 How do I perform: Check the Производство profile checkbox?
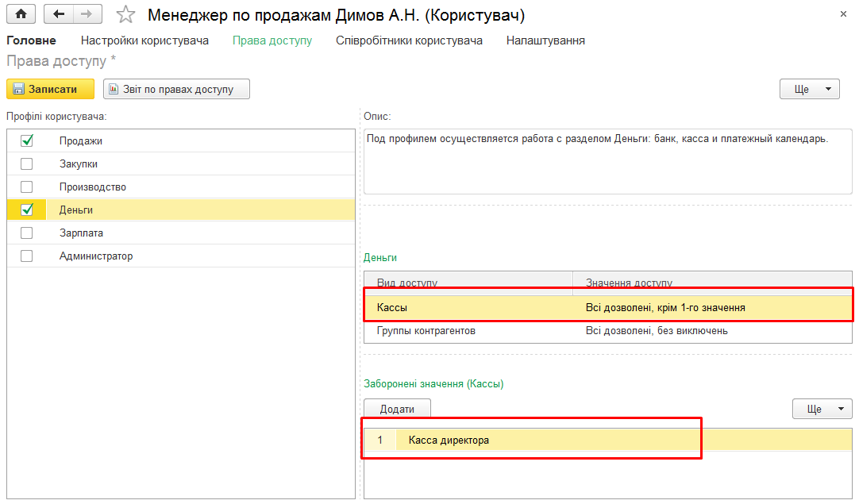27,187
